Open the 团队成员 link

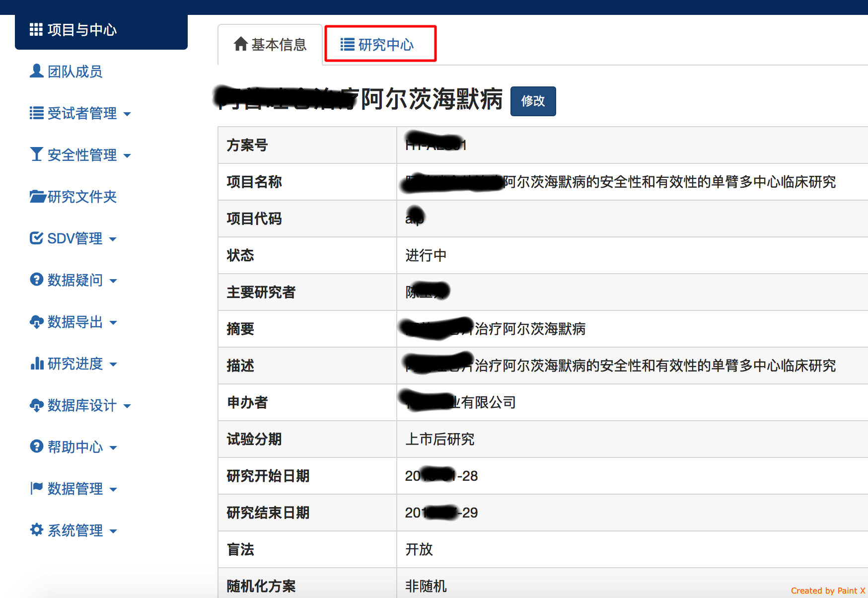tap(74, 72)
